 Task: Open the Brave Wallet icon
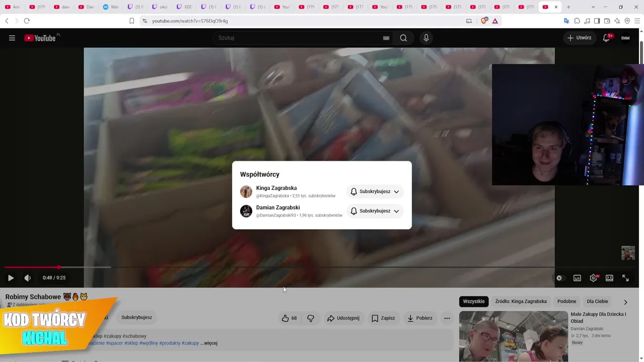tap(607, 21)
